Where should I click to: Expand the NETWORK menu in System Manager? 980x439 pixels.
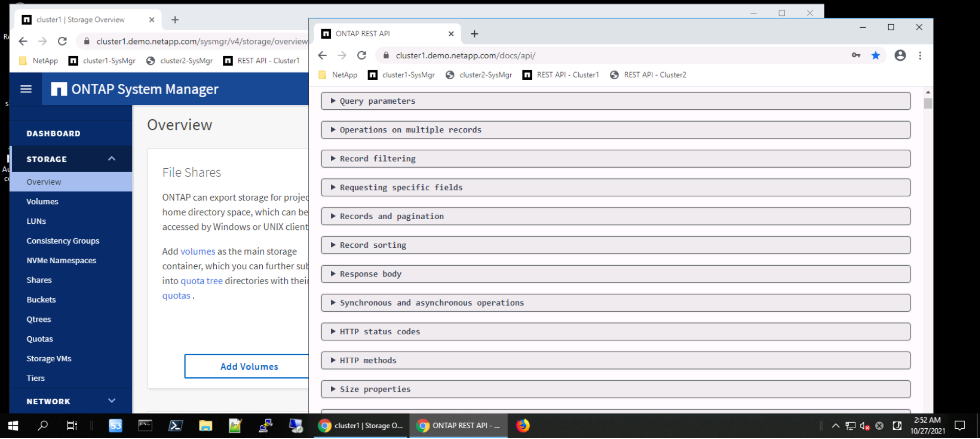pyautogui.click(x=111, y=401)
